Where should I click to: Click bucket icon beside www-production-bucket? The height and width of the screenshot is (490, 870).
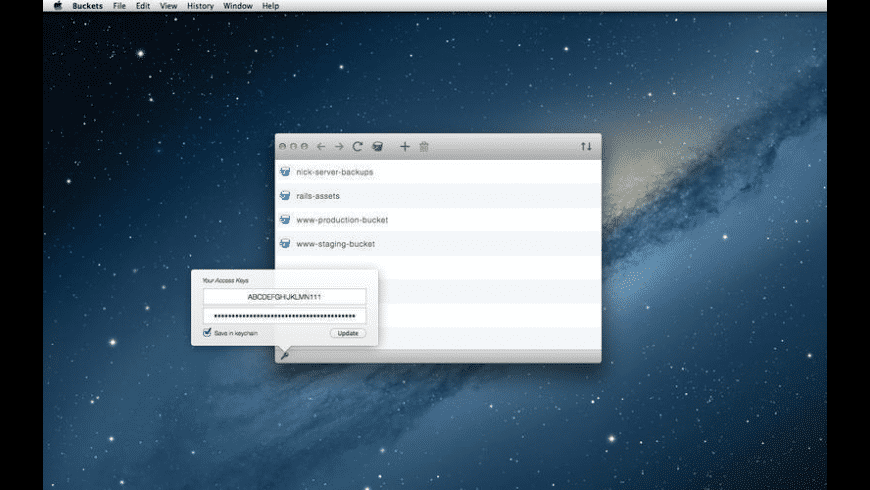tap(285, 219)
